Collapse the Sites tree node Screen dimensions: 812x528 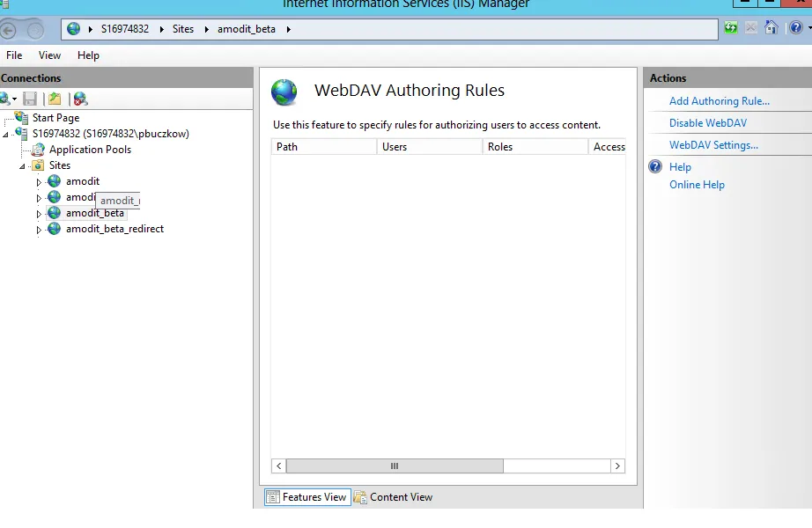pos(22,166)
